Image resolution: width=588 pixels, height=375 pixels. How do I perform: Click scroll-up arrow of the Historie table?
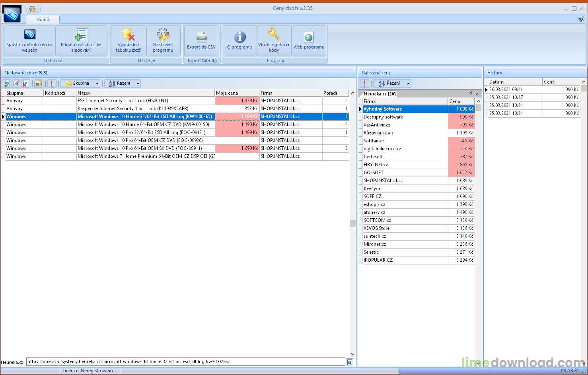click(584, 82)
